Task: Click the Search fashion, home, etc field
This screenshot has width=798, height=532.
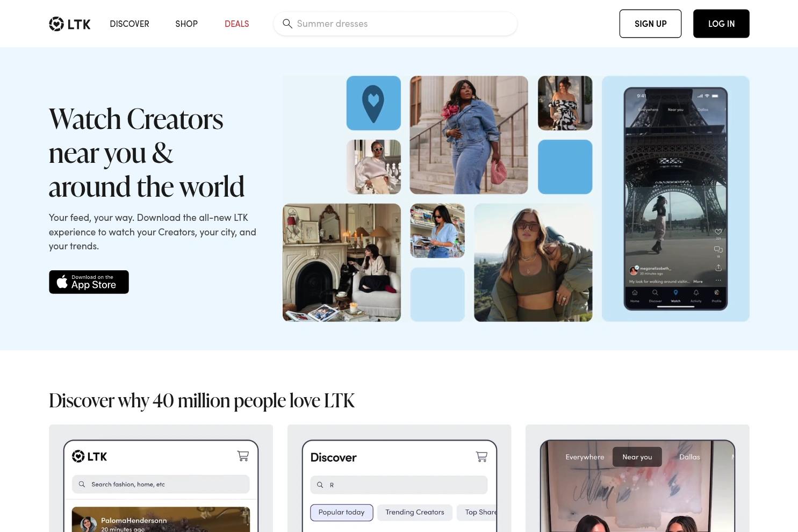Action: [161, 484]
